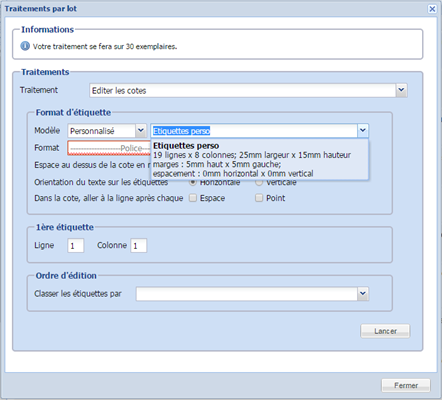Expand the Modèle Personnalisé dropdown
443x401 pixels.
coord(141,131)
